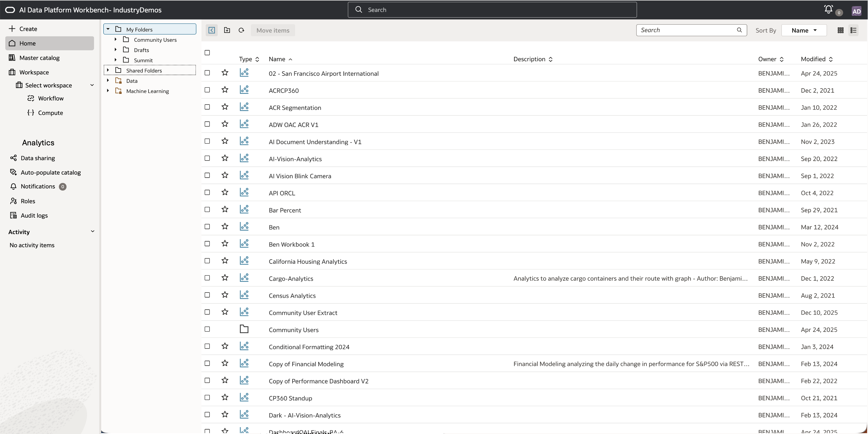This screenshot has width=868, height=434.
Task: Open Master catalog in sidebar
Action: click(39, 58)
